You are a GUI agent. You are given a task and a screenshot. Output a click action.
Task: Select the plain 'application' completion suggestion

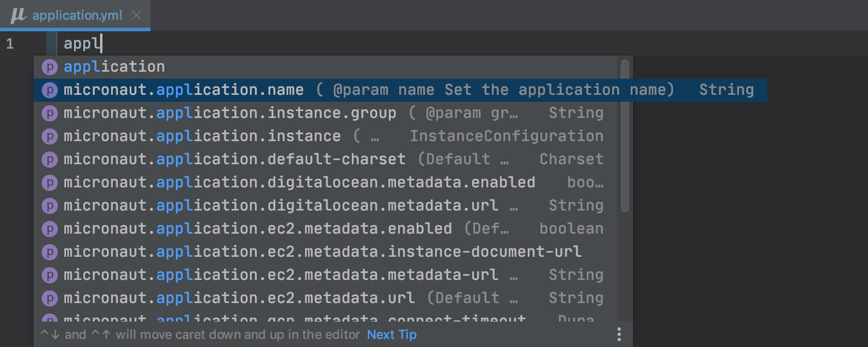click(325, 67)
